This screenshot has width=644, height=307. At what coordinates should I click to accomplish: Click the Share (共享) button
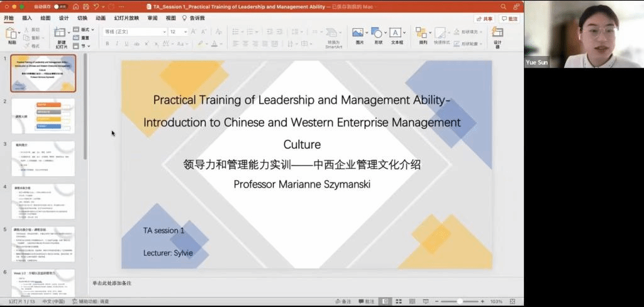[485, 19]
